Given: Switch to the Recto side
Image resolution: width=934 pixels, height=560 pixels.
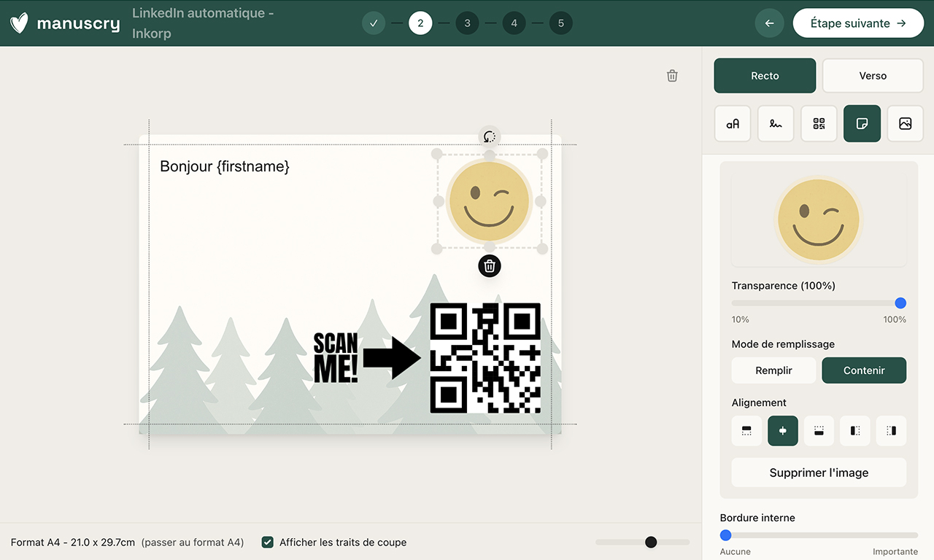Looking at the screenshot, I should (765, 76).
